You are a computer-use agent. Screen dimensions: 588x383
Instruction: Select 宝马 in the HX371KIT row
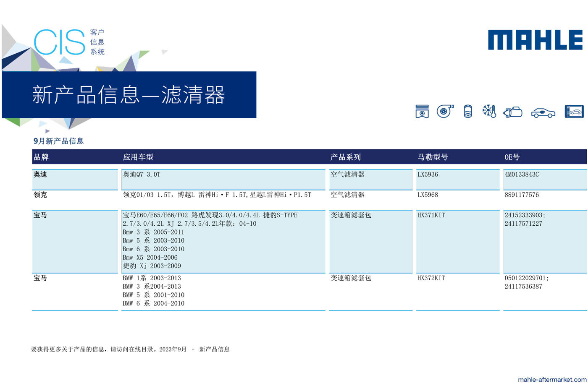click(40, 215)
